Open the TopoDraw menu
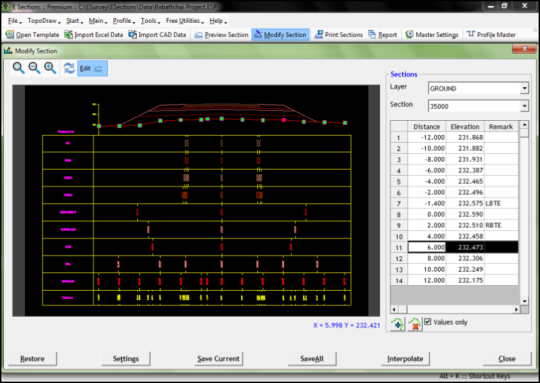The height and width of the screenshot is (383, 540). pyautogui.click(x=44, y=21)
